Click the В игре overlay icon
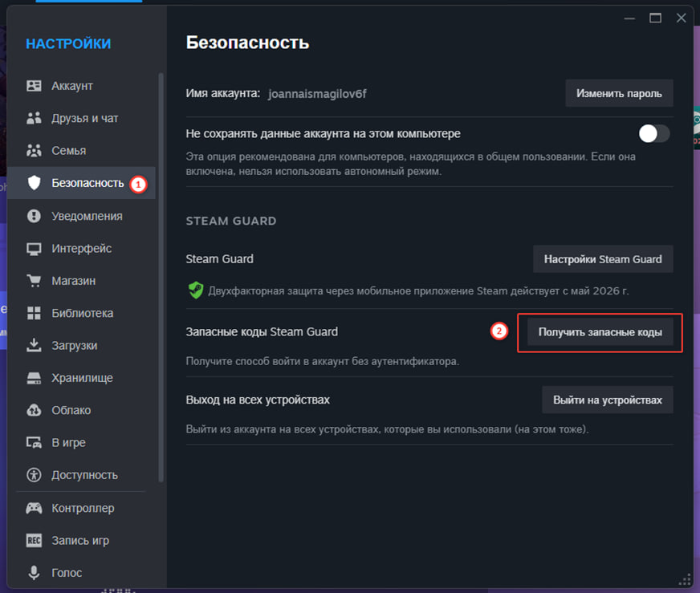The image size is (700, 593). 34,443
